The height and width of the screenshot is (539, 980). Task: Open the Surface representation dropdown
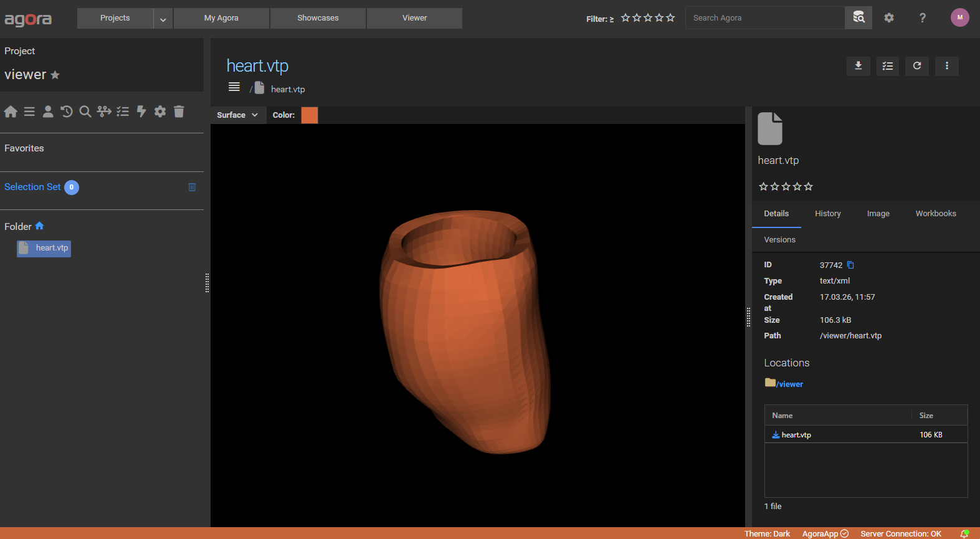(x=237, y=115)
